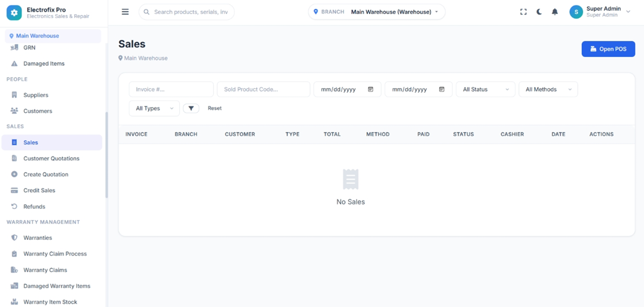This screenshot has width=644, height=307.
Task: Focus the Invoice # filter field
Action: (171, 89)
